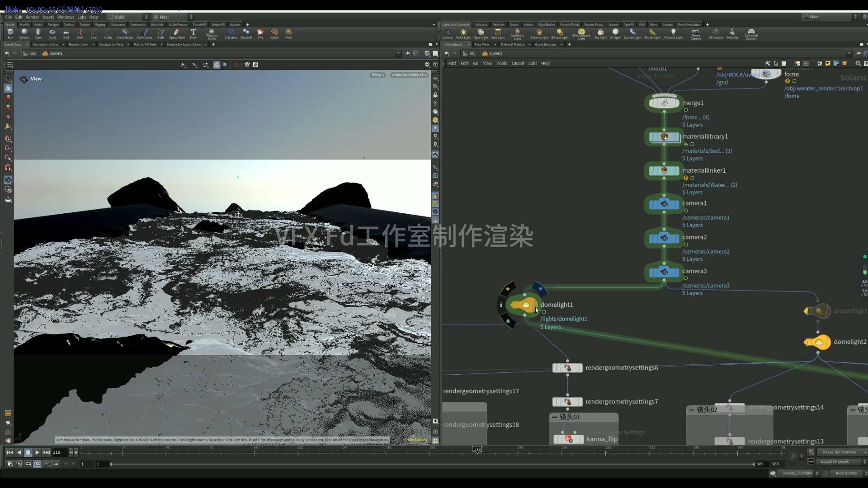This screenshot has height=488, width=868.
Task: Open the camera selector dropdown labeled /cameras/camera1
Action: point(409,75)
